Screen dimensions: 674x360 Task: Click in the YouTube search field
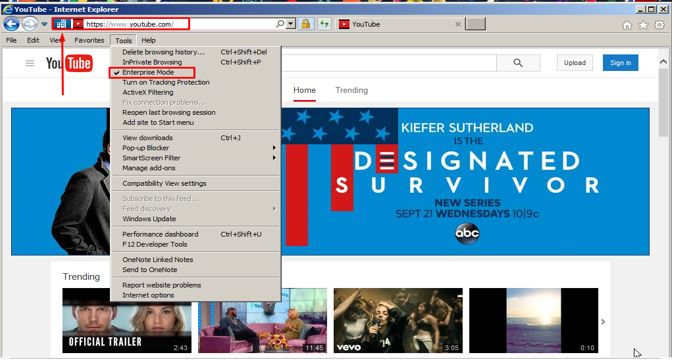pyautogui.click(x=389, y=63)
